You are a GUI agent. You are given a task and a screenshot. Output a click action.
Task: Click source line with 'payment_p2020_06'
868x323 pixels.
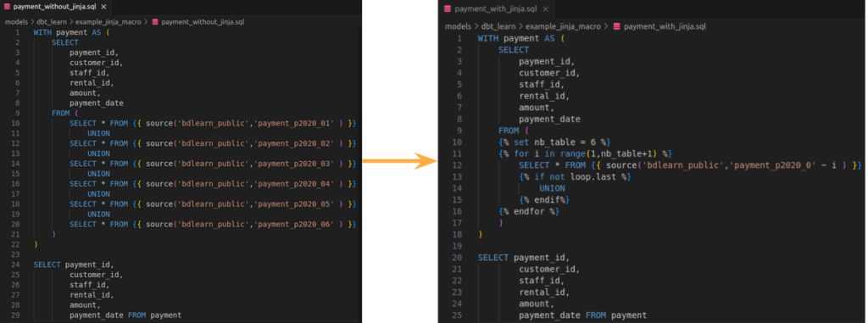(x=213, y=225)
